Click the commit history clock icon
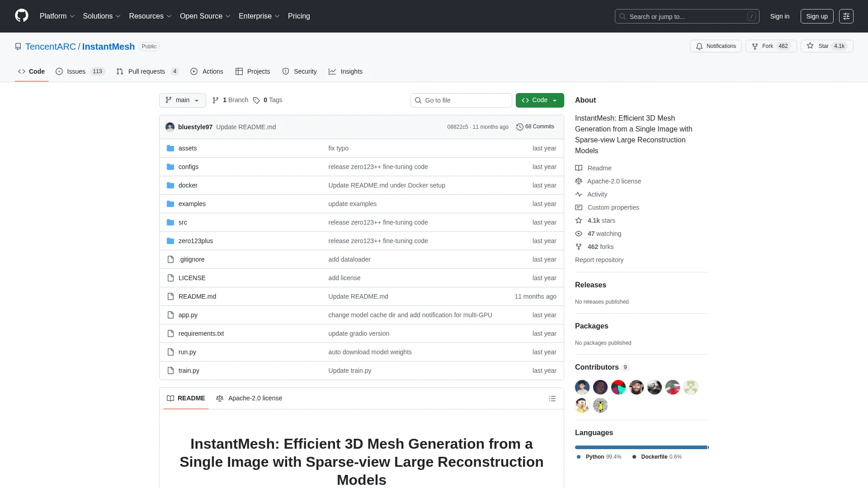 pyautogui.click(x=519, y=127)
